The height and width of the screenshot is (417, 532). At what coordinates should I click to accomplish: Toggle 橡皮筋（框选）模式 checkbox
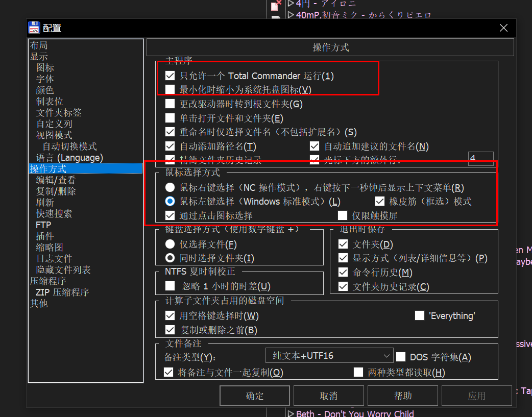coord(380,201)
